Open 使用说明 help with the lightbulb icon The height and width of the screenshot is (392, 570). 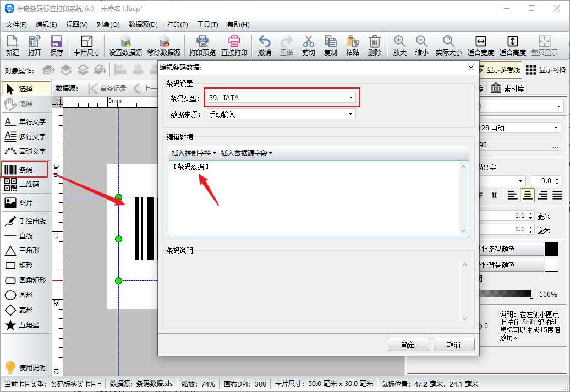pyautogui.click(x=25, y=367)
